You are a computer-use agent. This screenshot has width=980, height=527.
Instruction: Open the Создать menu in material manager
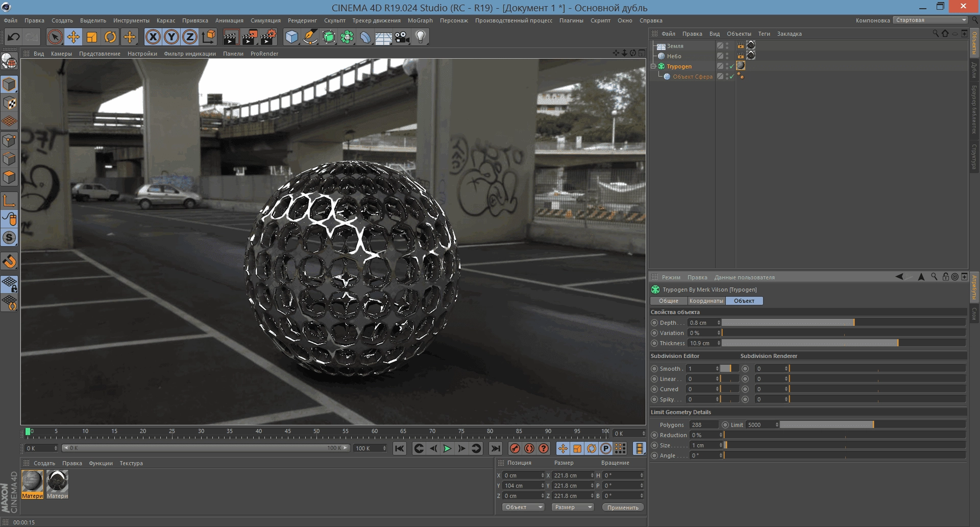coord(44,463)
